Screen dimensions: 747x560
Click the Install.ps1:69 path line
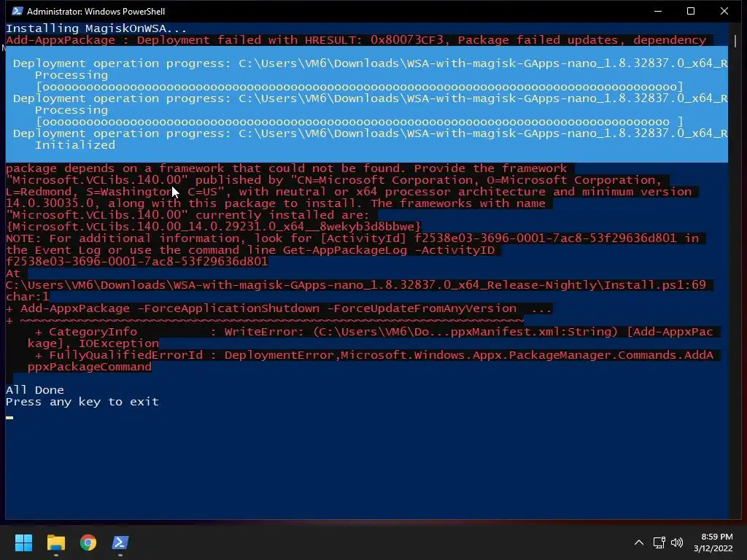tap(356, 285)
